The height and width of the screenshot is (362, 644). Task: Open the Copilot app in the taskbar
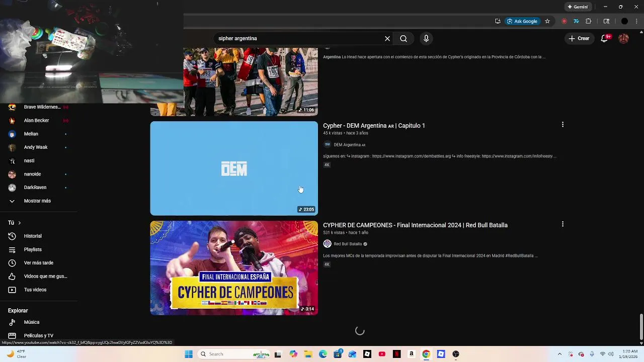coord(293,354)
